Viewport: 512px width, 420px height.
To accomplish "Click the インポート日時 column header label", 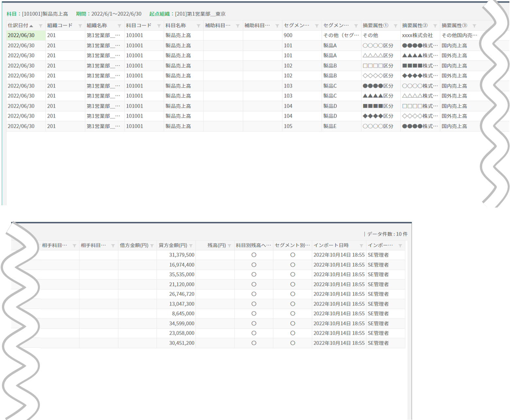I will point(331,245).
